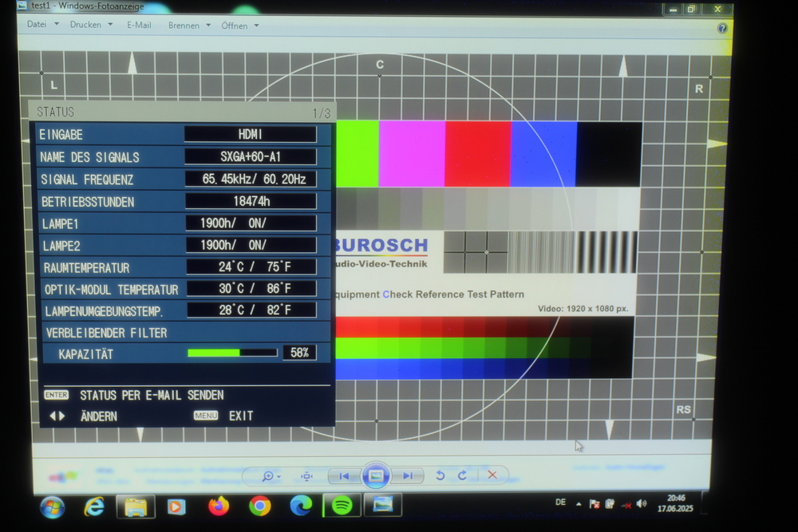Click the ENTER key label
The image size is (798, 532).
pyautogui.click(x=56, y=395)
